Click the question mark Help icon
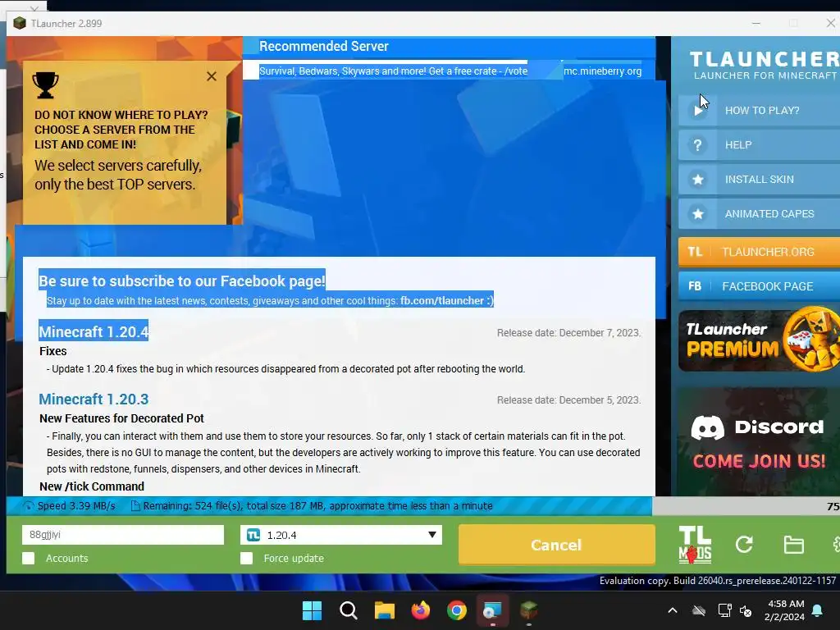The height and width of the screenshot is (630, 840). click(697, 145)
